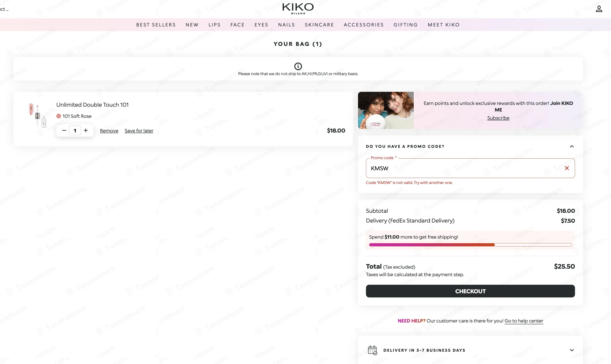Click the $18.00 subtotal amount
This screenshot has height=364, width=611.
click(566, 211)
